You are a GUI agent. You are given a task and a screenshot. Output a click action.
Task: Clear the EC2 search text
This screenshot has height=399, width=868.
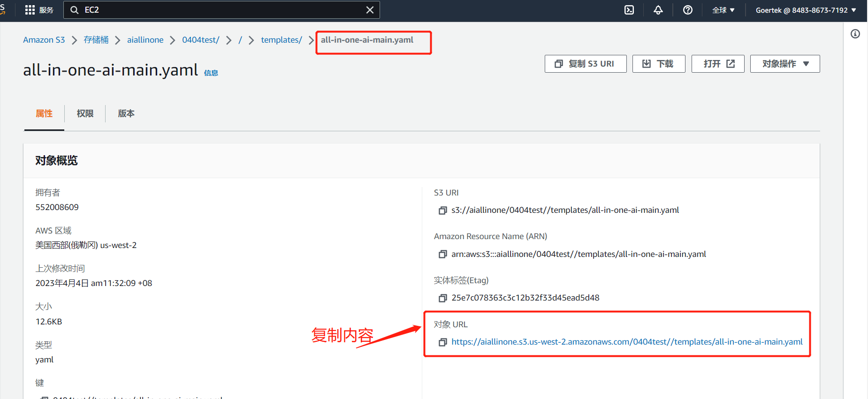point(370,10)
